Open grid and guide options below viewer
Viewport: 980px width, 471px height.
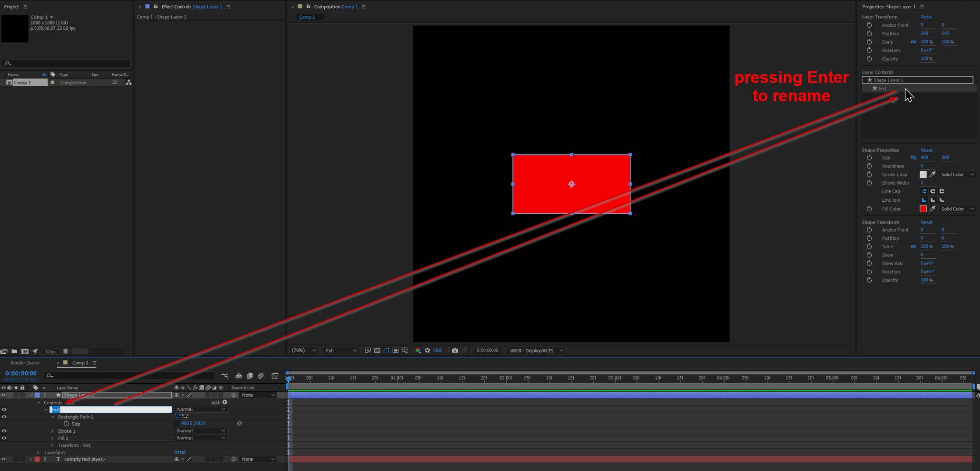405,350
